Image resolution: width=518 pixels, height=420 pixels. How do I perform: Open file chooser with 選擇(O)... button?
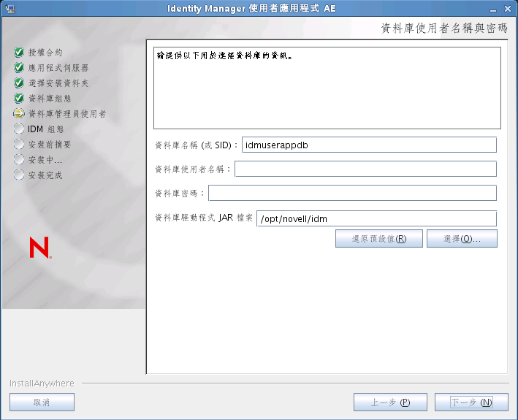pos(462,238)
